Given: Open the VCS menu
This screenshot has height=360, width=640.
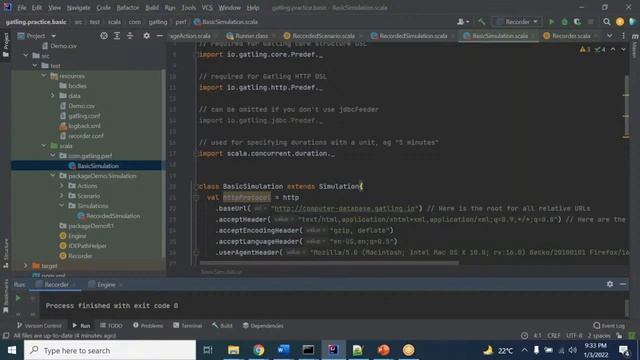Looking at the screenshot, I should [x=207, y=8].
